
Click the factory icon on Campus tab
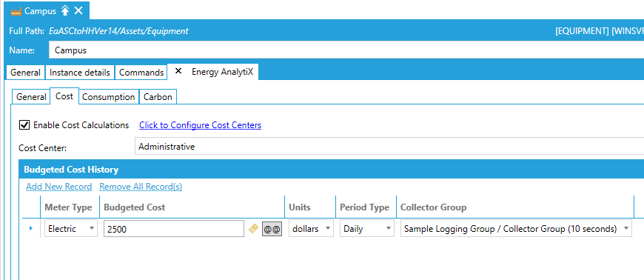click(x=16, y=11)
